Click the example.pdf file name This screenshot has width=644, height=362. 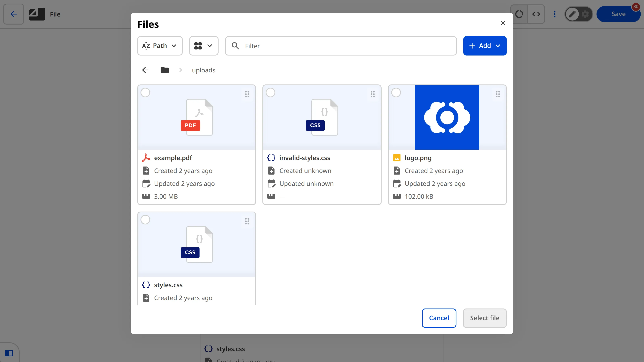(x=173, y=158)
